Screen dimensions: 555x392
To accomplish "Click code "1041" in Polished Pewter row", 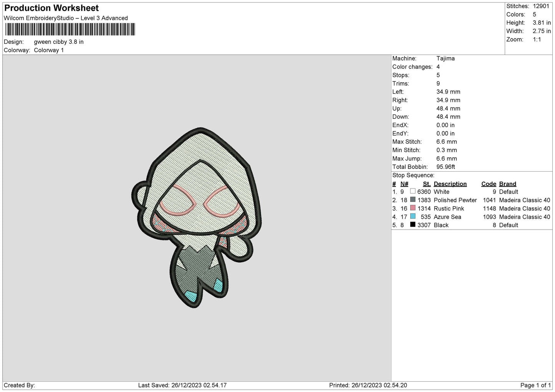I will click(x=490, y=200).
